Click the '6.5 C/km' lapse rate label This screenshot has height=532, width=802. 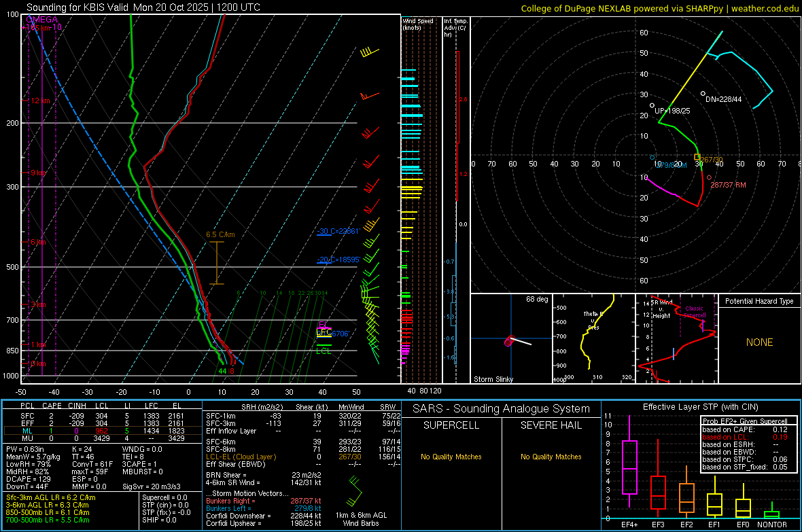220,235
